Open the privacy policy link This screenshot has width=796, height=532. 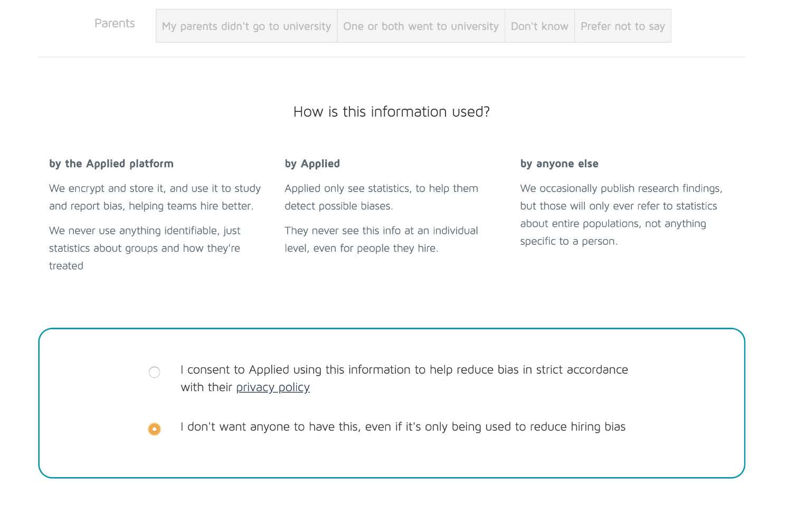click(272, 387)
